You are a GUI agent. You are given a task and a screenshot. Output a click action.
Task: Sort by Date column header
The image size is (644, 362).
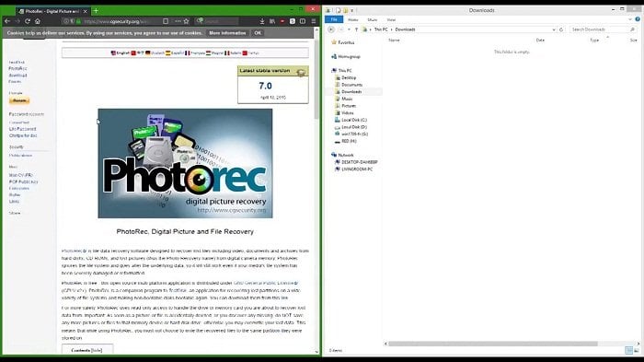pos(540,41)
